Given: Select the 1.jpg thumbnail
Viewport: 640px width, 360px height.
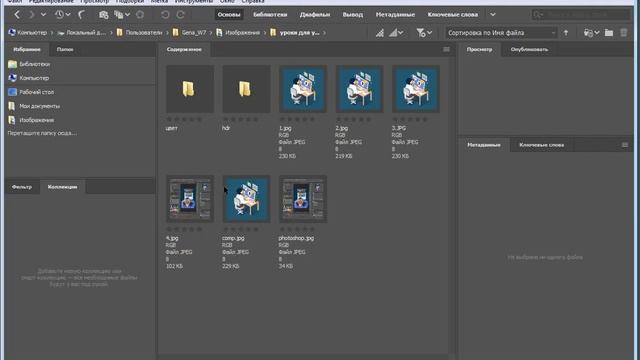Looking at the screenshot, I should (x=302, y=89).
